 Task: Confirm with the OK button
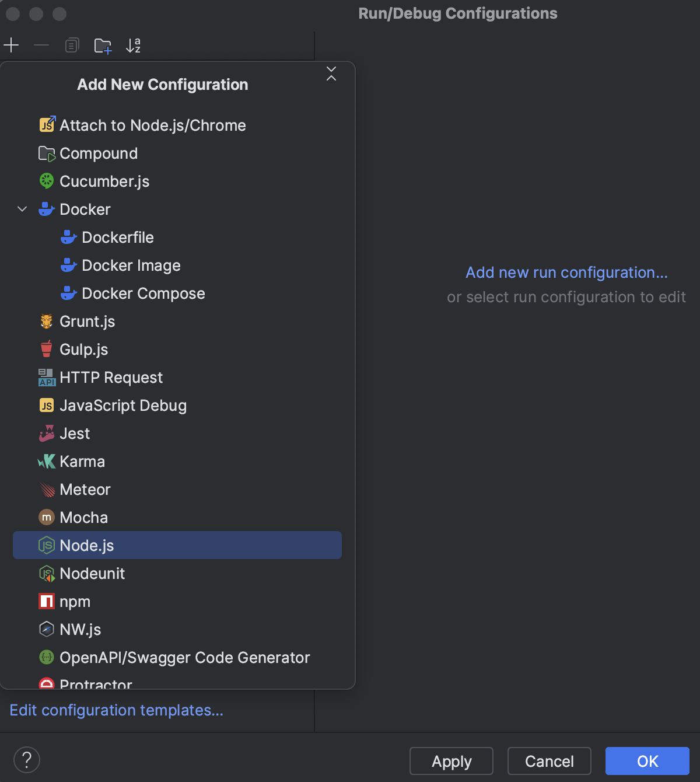pos(646,761)
